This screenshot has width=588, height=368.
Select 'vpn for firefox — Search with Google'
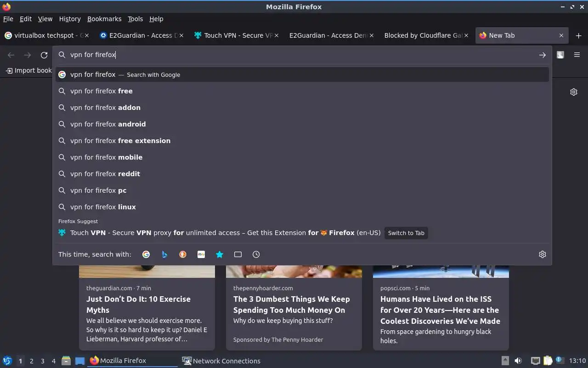point(302,75)
